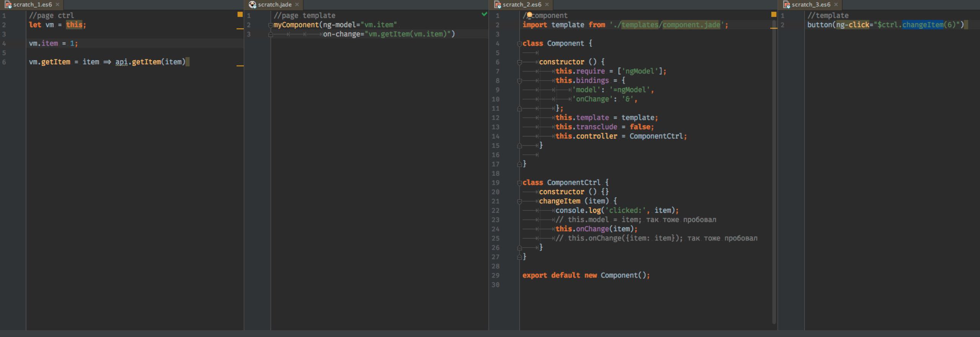
Task: Click the scratch.jade file type icon
Action: [252, 5]
